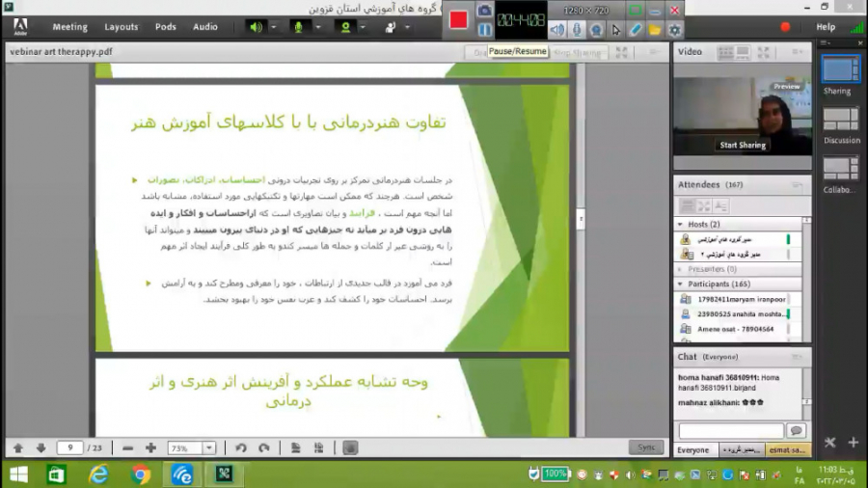Open the Pods menu

coord(166,27)
